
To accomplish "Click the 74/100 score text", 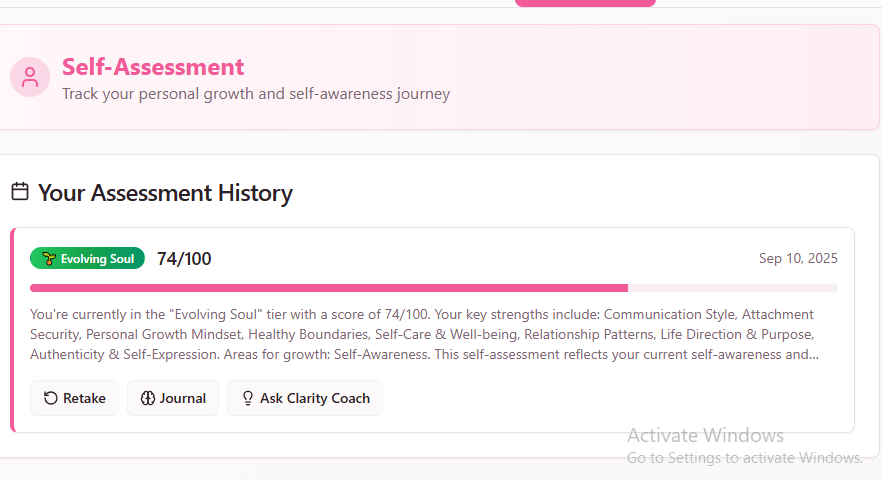I will pos(184,259).
